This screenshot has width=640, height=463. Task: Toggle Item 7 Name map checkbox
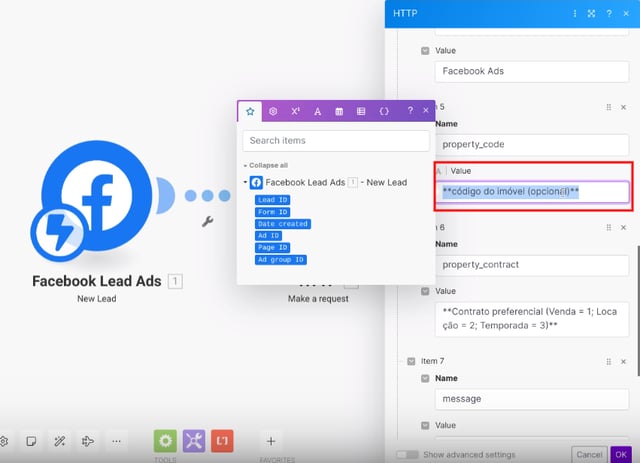[425, 378]
